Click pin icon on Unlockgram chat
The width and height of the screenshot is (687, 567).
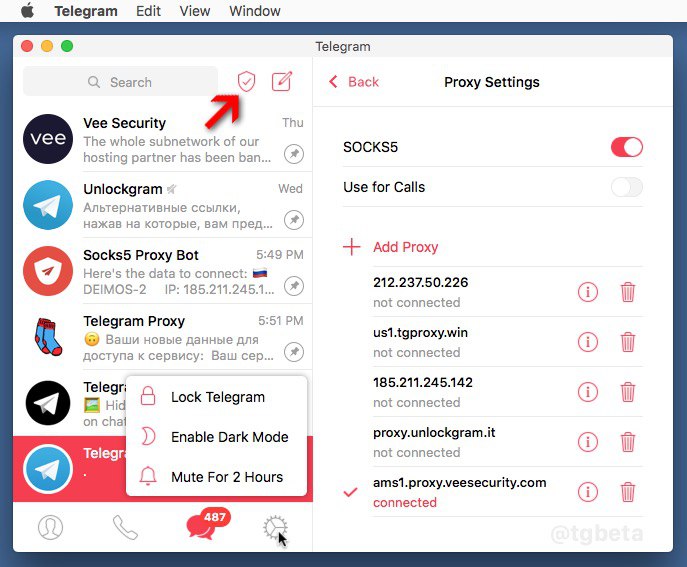(294, 220)
